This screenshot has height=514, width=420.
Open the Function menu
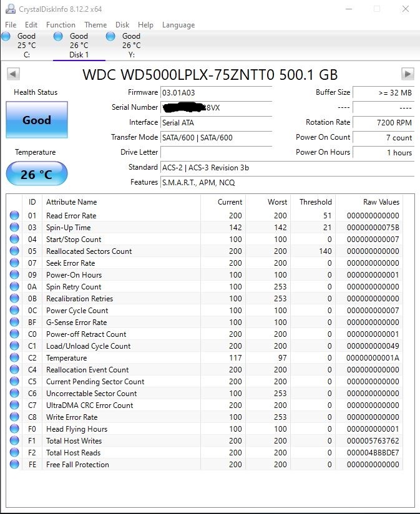(x=61, y=25)
